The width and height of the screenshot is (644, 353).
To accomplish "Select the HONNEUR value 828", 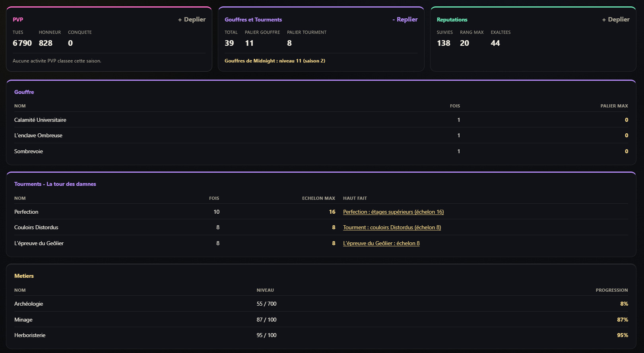I will pyautogui.click(x=46, y=43).
